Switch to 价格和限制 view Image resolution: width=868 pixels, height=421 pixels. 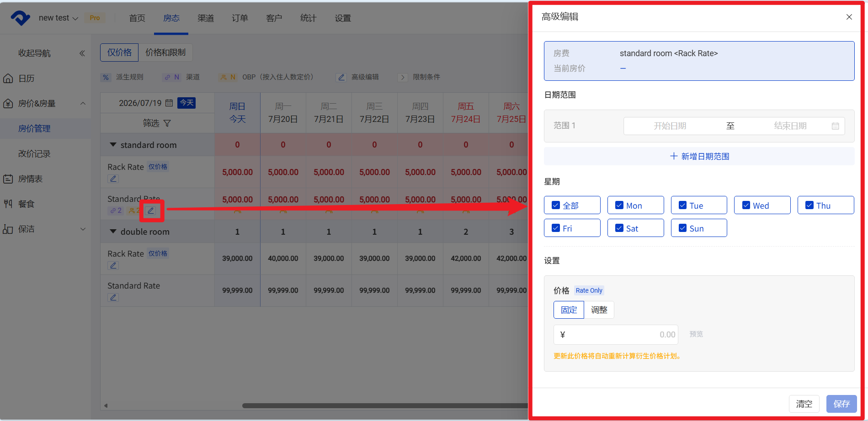point(165,53)
